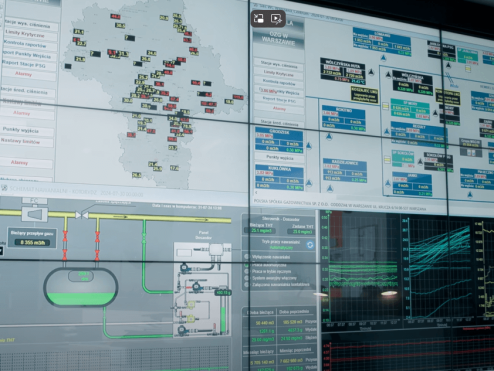The image size is (494, 371).
Task: Click Kontrola raportów in OZG w Warszawie window
Action: pyautogui.click(x=279, y=82)
